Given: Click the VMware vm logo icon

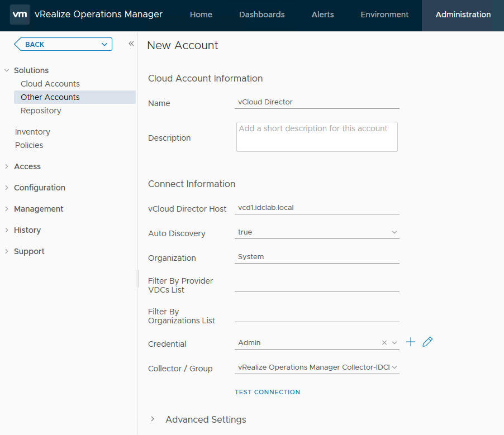Looking at the screenshot, I should [20, 15].
